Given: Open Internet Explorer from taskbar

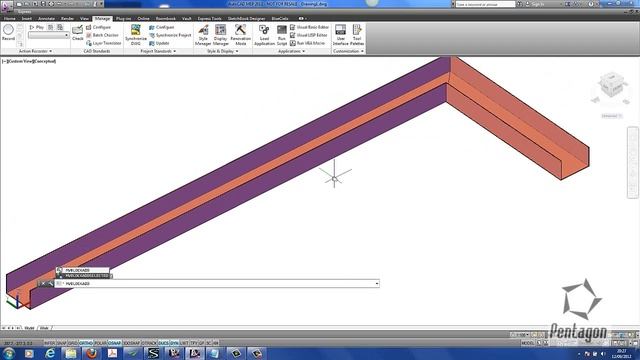Looking at the screenshot, I should point(50,353).
